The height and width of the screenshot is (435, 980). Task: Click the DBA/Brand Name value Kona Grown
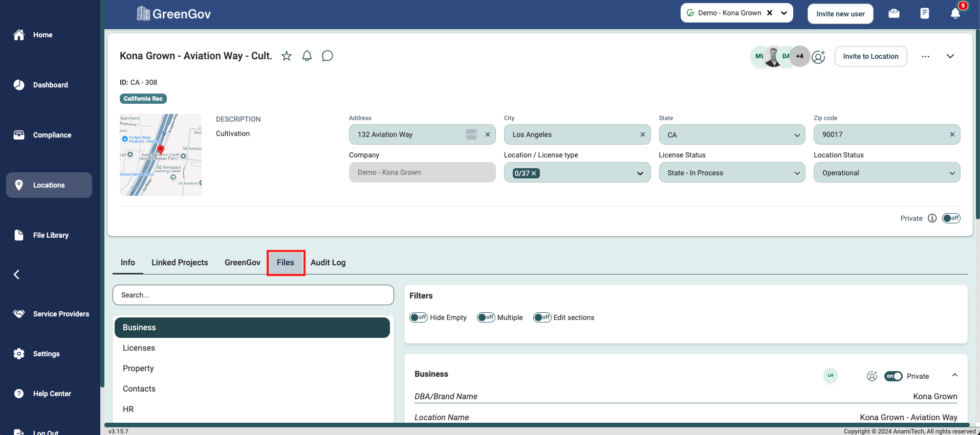coord(935,396)
